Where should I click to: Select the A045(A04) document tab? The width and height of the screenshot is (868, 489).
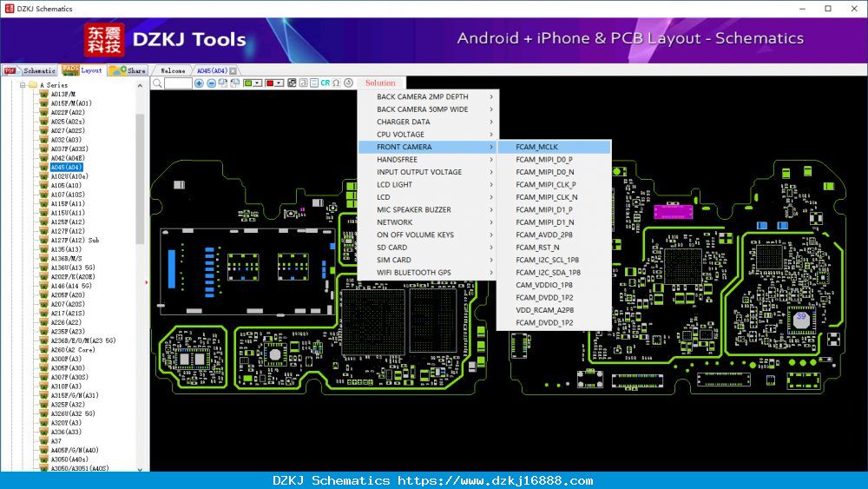(x=212, y=71)
